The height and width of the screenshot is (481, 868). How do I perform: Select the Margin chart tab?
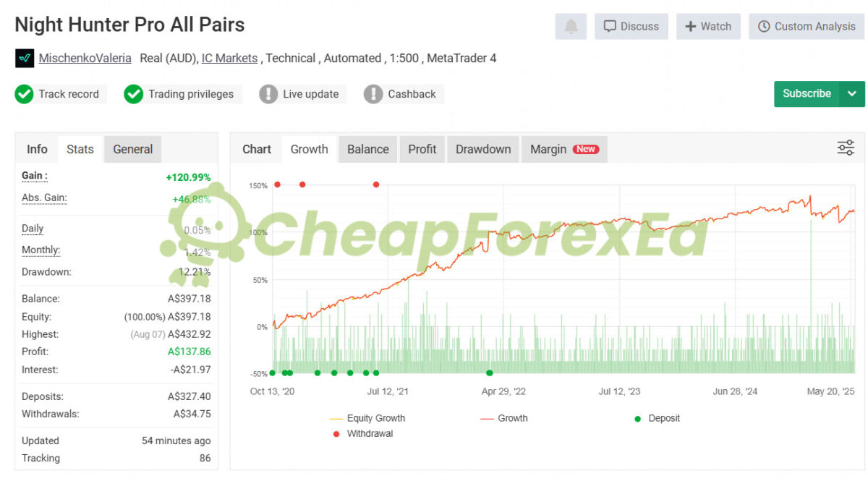point(564,149)
